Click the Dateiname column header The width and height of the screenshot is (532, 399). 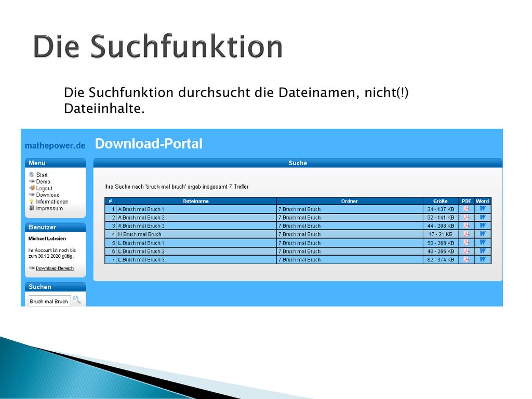[x=196, y=201]
